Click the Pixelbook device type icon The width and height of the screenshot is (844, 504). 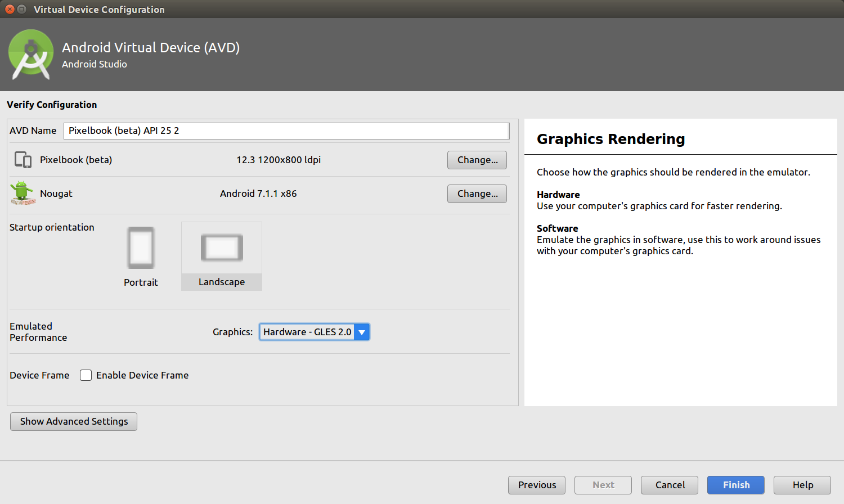point(23,160)
